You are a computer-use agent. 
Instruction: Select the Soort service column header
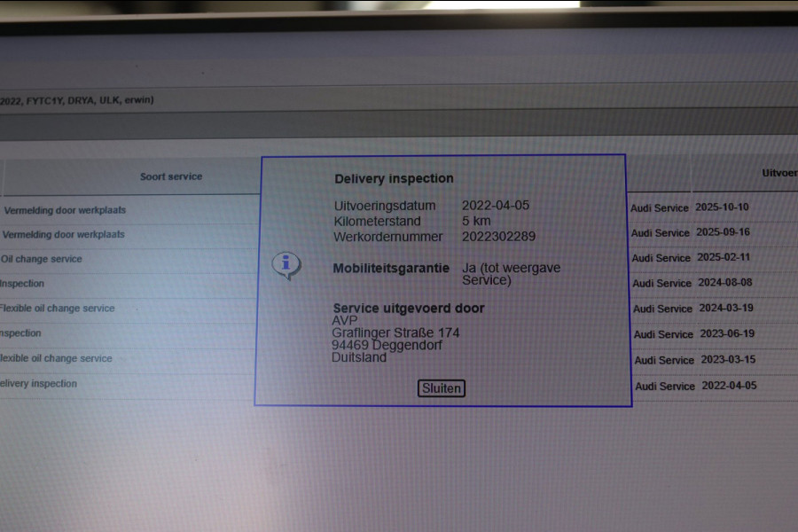click(x=171, y=176)
